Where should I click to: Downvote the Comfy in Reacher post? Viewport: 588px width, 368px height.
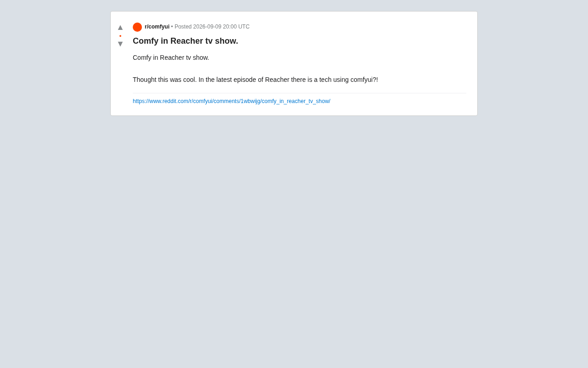pos(120,44)
